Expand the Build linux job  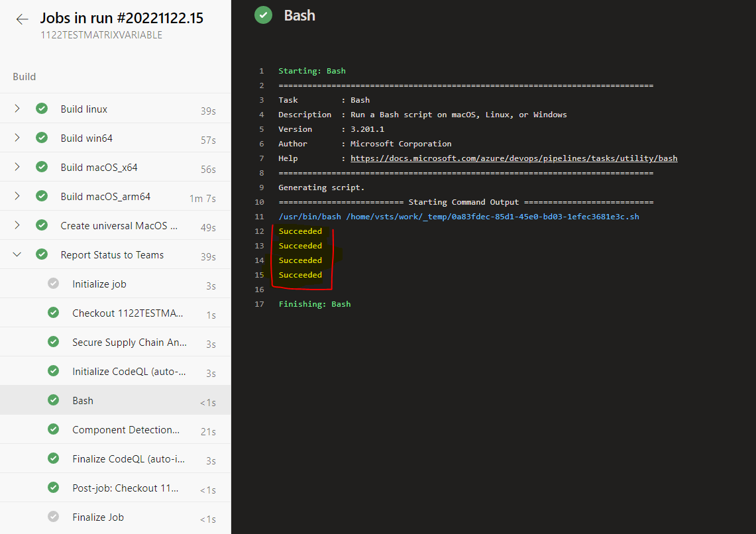[17, 109]
